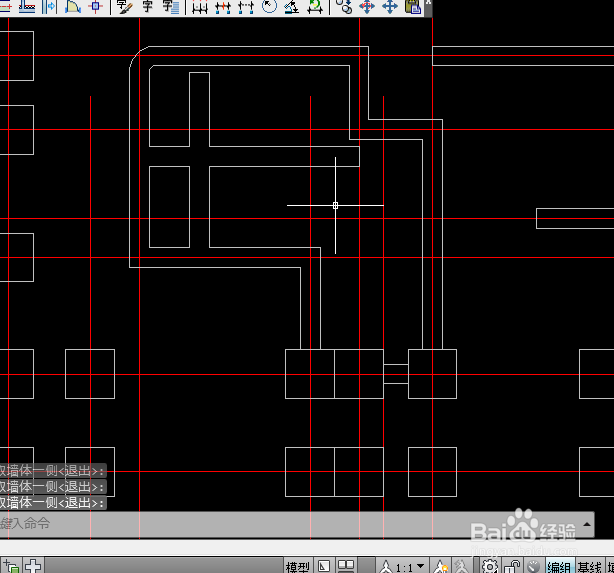Select the wall-line tool at toolbar's left edge
Viewport: 614px width, 573px height.
click(5, 6)
